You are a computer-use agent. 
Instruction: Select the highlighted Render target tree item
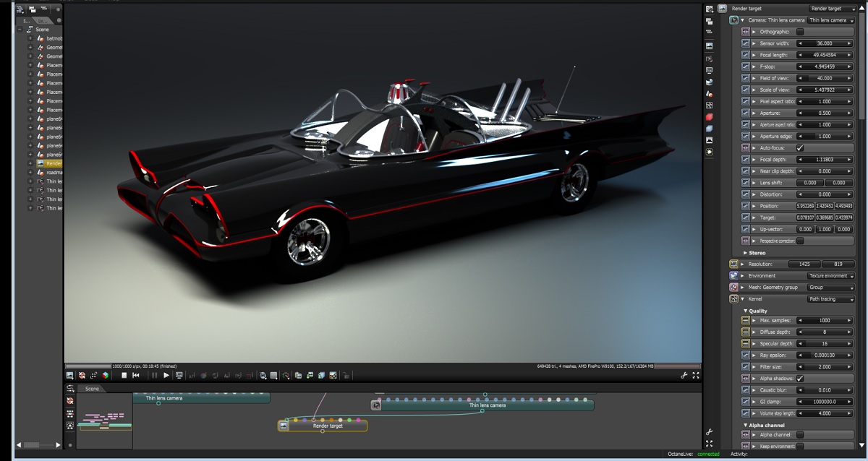pos(48,163)
